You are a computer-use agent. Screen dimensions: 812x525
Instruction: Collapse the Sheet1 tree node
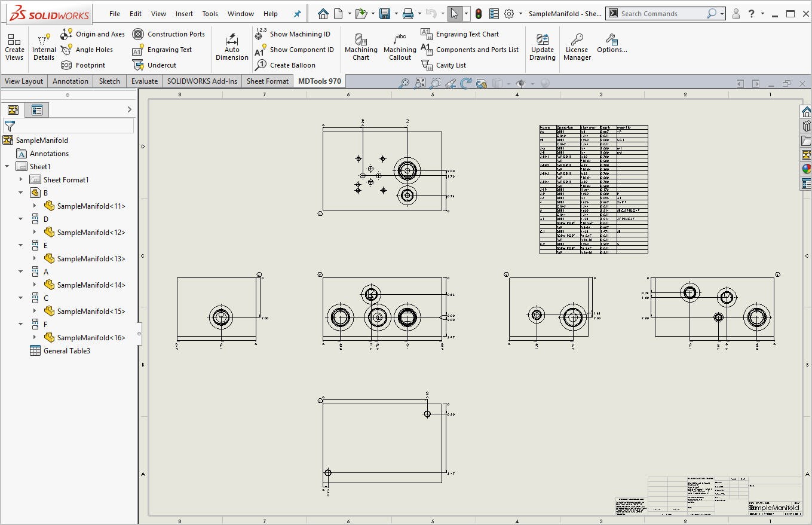pos(7,167)
